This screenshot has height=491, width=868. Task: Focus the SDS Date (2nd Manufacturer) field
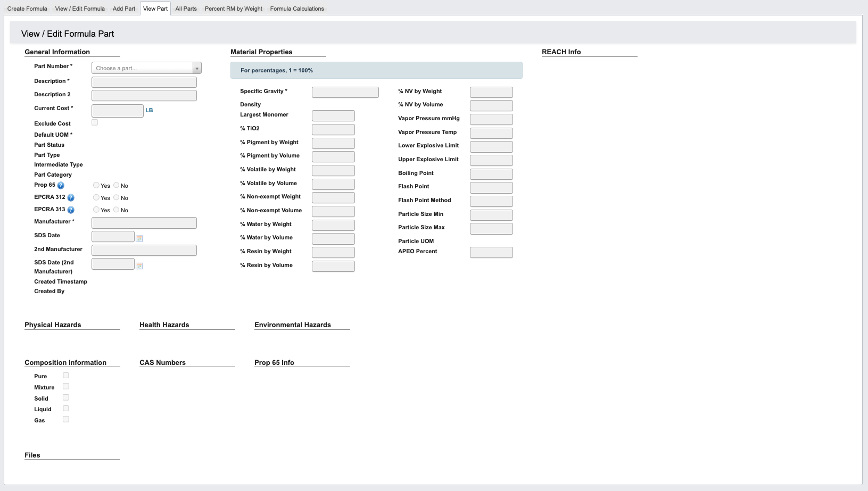pyautogui.click(x=113, y=264)
